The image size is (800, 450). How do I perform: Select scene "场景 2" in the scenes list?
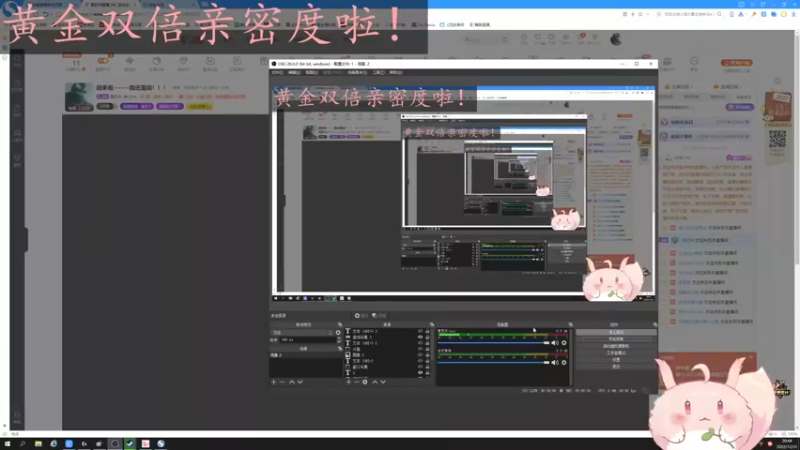pyautogui.click(x=305, y=355)
